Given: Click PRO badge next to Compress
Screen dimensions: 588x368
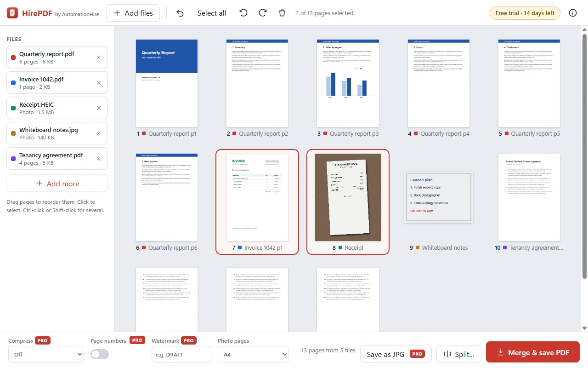Looking at the screenshot, I should pos(43,340).
